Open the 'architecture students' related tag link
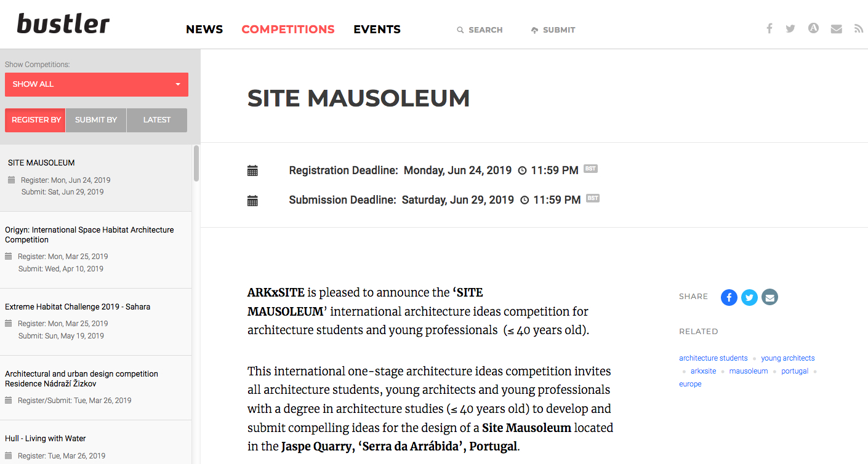868x464 pixels. 713,358
